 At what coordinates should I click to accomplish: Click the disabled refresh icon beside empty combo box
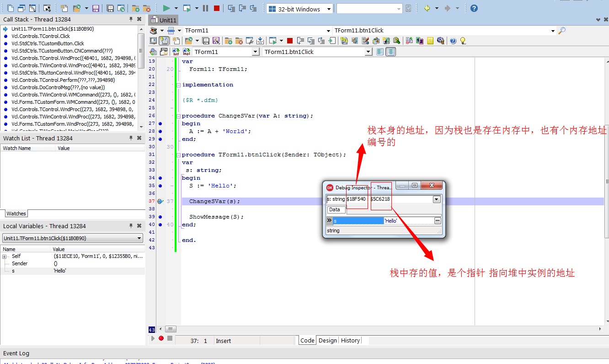[x=408, y=8]
